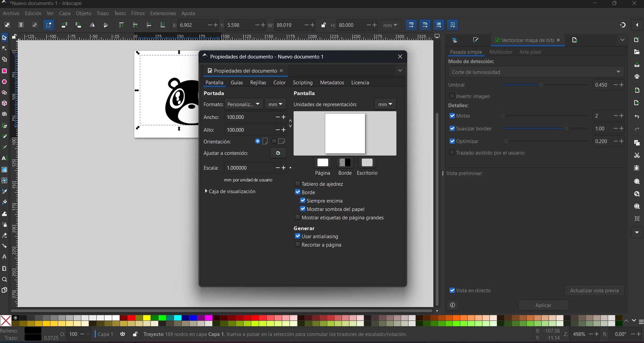This screenshot has height=343, width=644.
Task: Disable Mostrar sombra del papel
Action: [x=303, y=209]
